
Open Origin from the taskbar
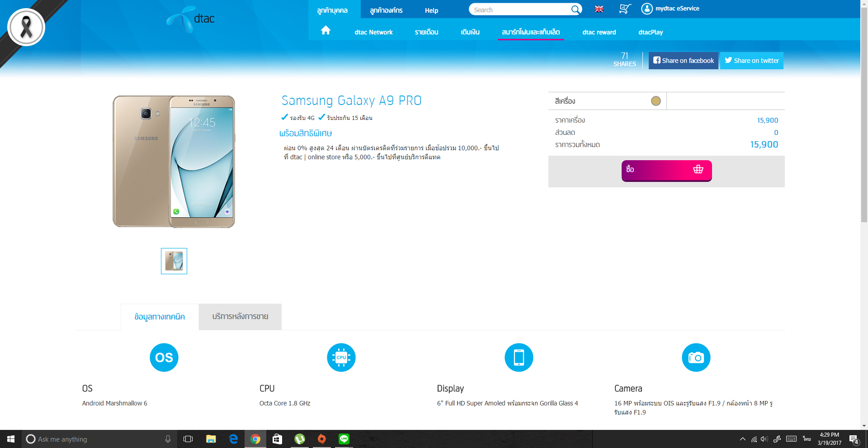(322, 439)
